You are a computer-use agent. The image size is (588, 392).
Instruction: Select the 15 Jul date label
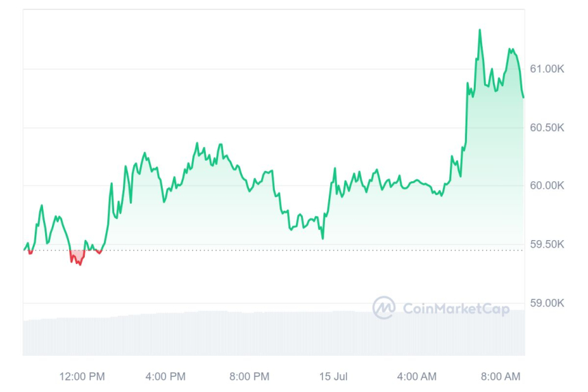point(334,376)
